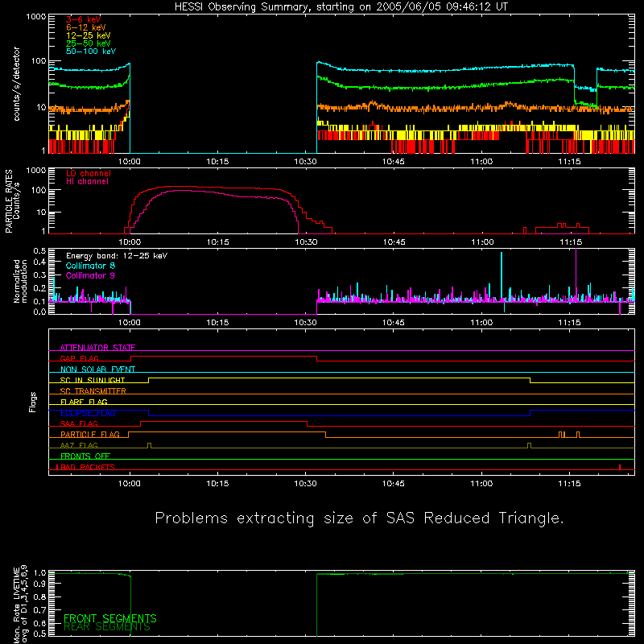Click the 'HI channel' legend label
This screenshot has height=644, width=644.
click(x=87, y=181)
